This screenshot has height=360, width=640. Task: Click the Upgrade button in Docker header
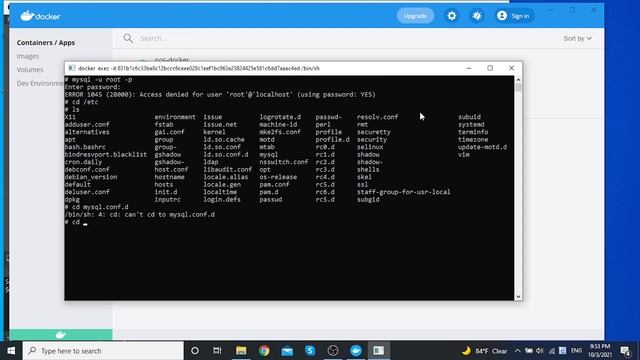415,16
